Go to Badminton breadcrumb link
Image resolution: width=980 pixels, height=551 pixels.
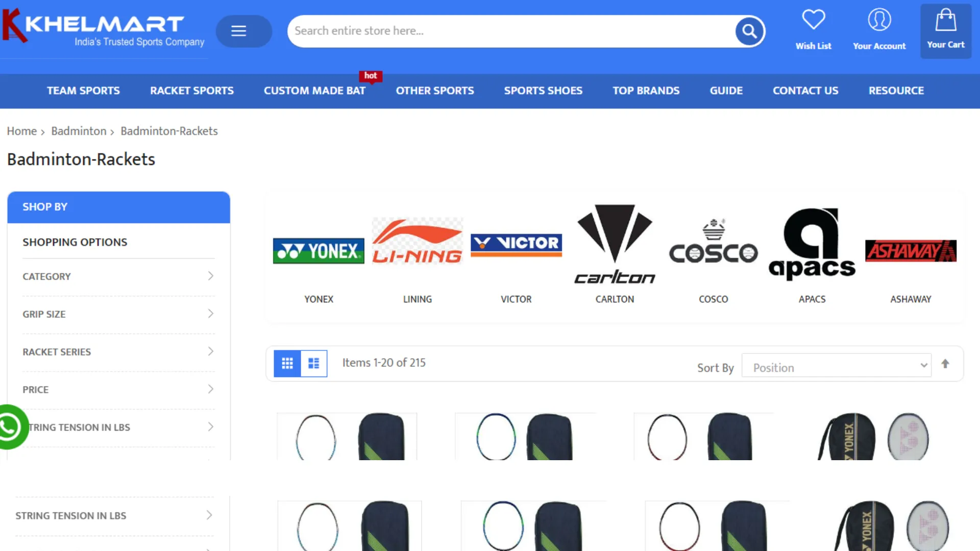pos(79,131)
